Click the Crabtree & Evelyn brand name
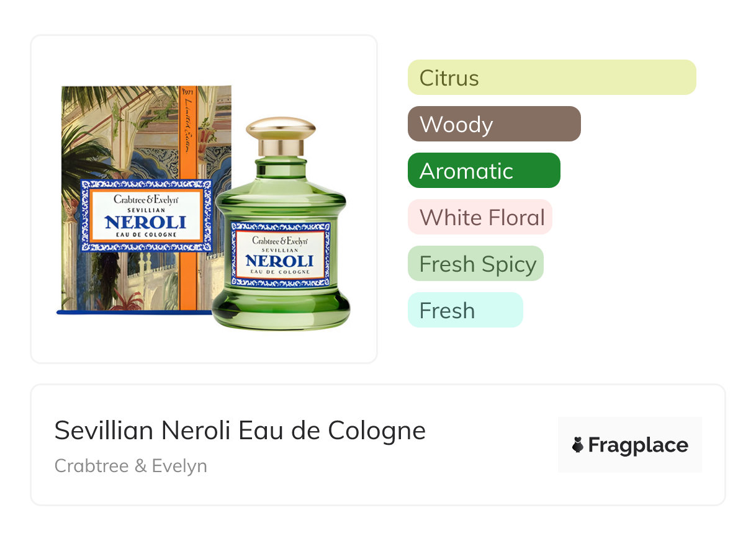 coord(131,465)
